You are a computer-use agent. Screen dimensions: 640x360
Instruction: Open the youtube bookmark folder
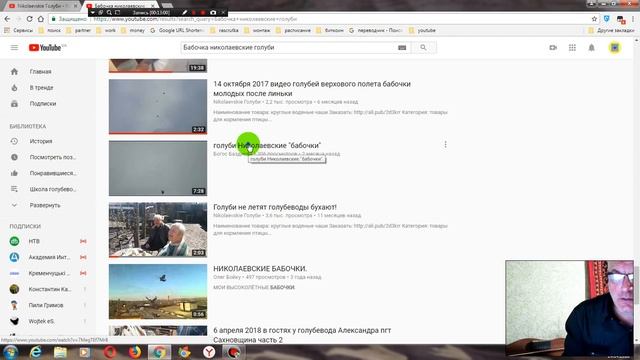pyautogui.click(x=422, y=30)
